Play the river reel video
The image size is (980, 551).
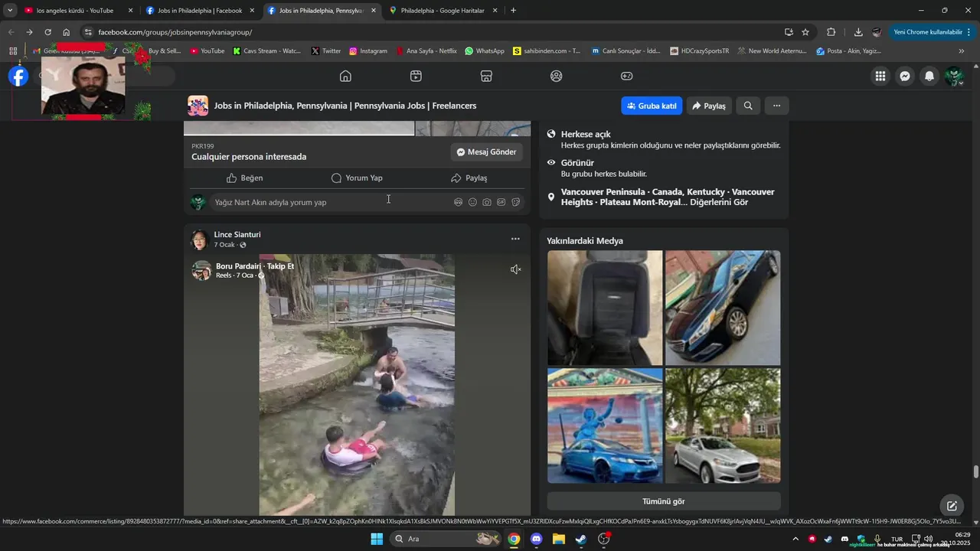tap(357, 385)
